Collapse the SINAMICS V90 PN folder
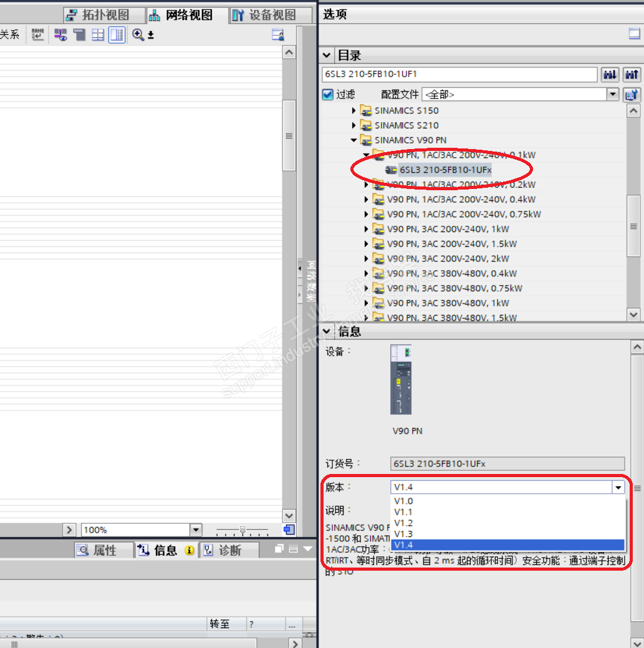Screen dimensions: 644x648 [353, 140]
